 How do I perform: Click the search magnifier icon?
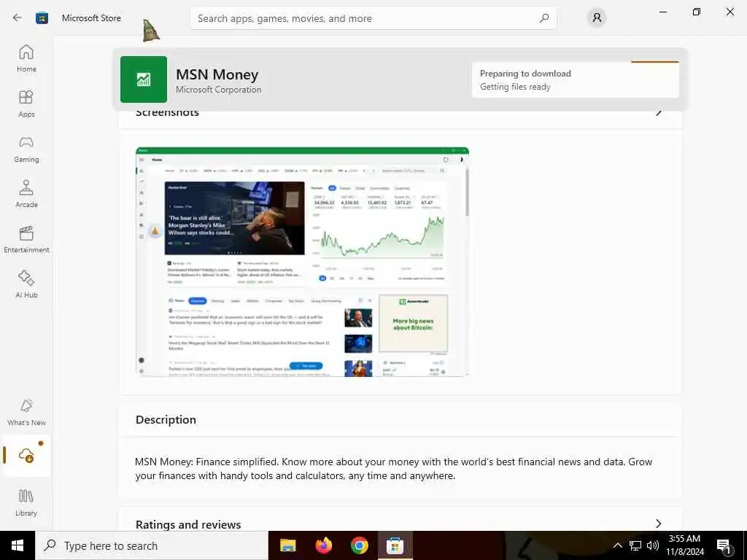[544, 18]
